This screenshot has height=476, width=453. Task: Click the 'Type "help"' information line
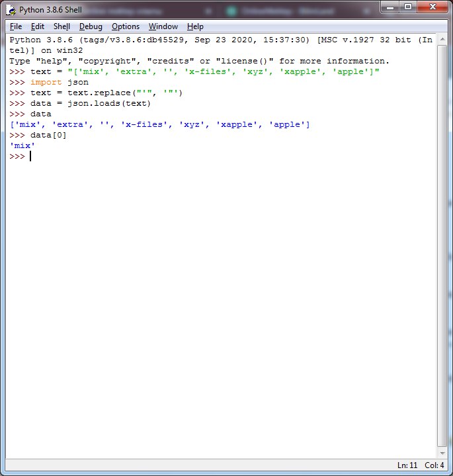[199, 61]
